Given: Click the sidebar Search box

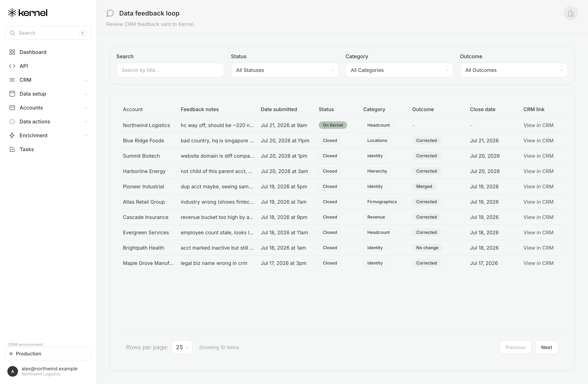Looking at the screenshot, I should point(48,33).
